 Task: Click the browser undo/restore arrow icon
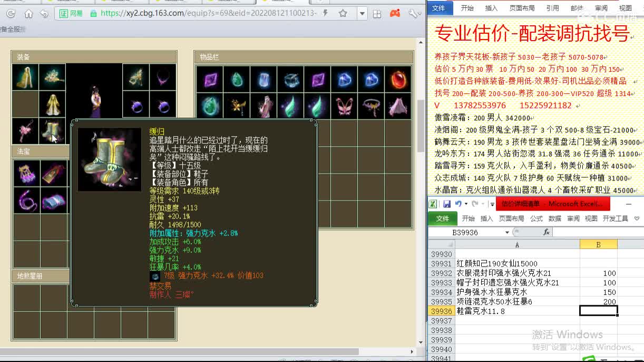click(44, 14)
